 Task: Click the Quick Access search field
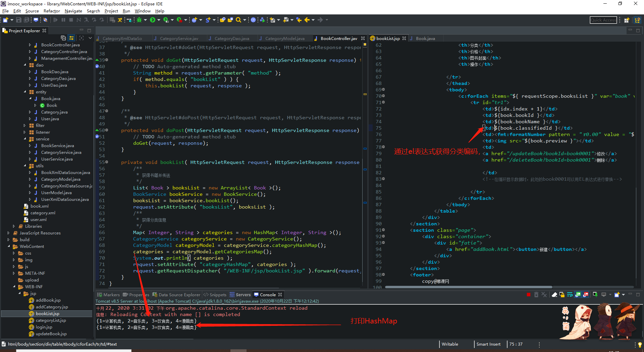point(603,20)
